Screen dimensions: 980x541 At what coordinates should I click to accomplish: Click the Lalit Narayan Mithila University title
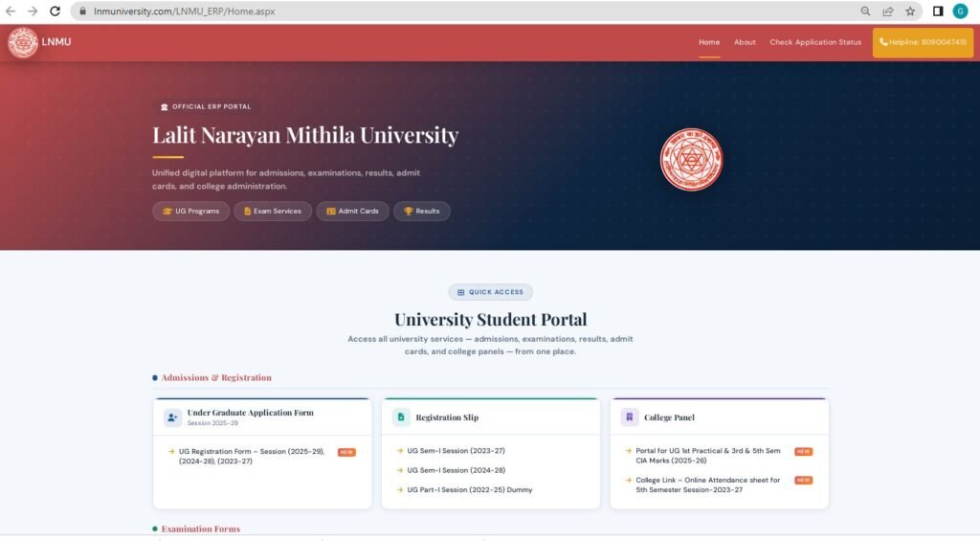(305, 135)
